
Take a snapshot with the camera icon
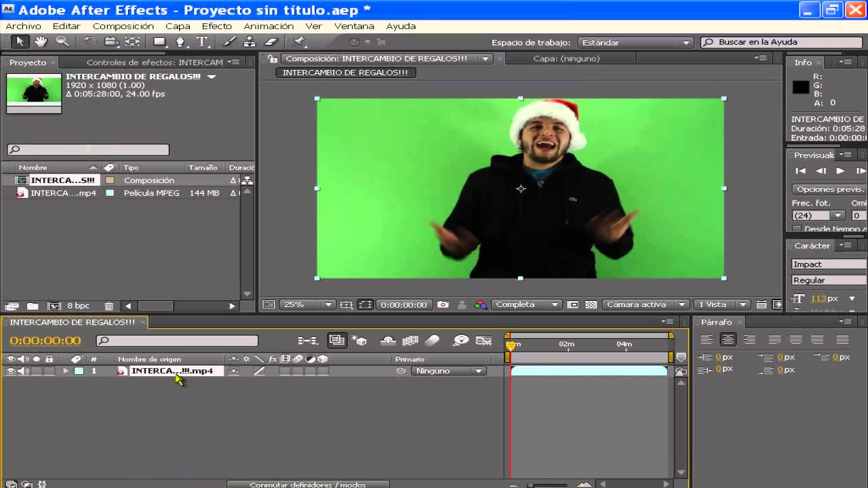pos(443,305)
